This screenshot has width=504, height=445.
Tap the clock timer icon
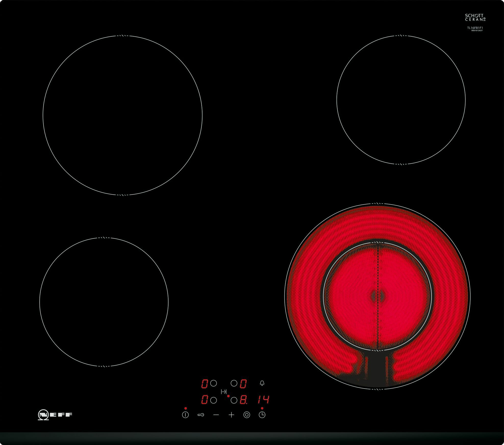tap(262, 415)
